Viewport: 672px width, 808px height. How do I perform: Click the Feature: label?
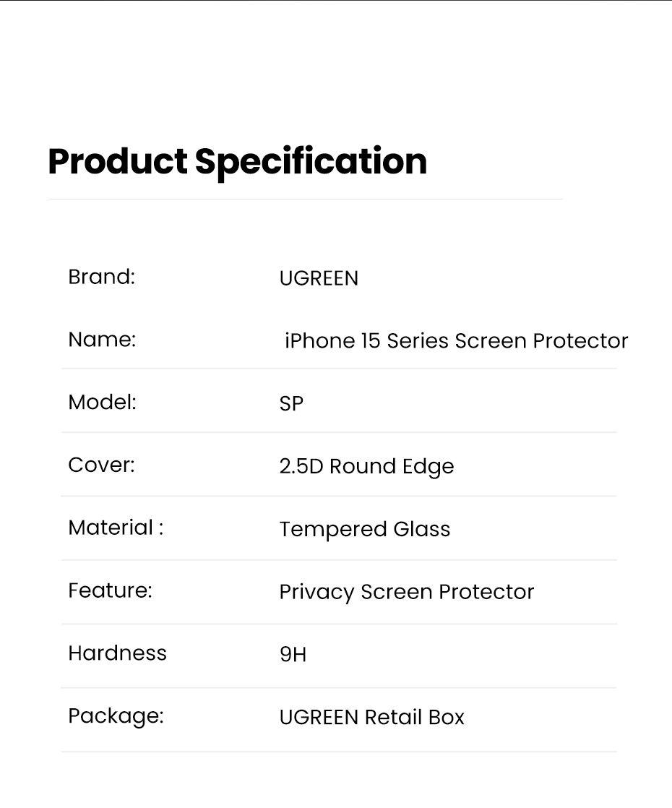[110, 591]
